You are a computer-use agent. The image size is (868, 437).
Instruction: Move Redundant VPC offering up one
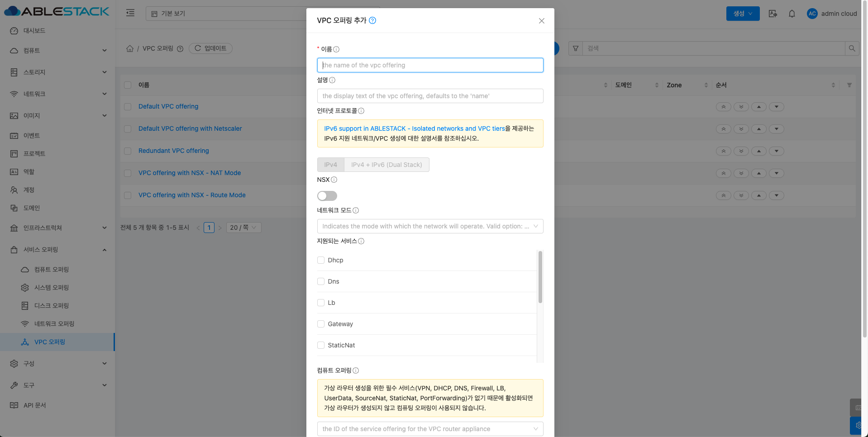coord(759,151)
